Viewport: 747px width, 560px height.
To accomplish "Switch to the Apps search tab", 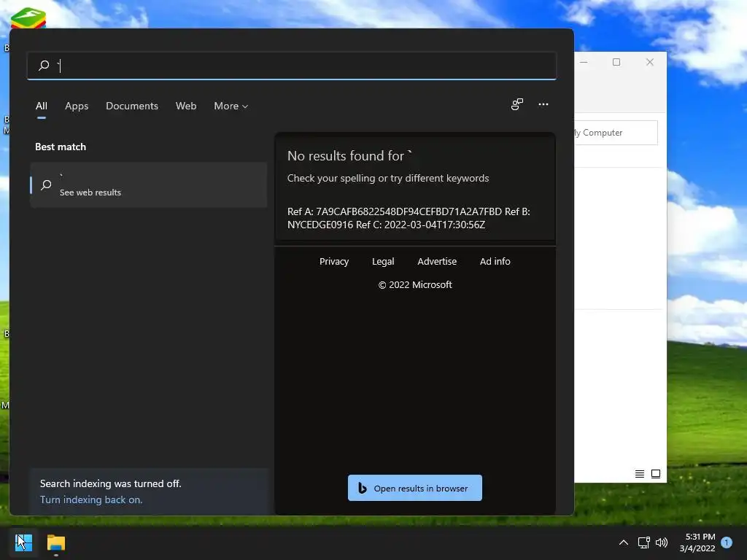I will click(77, 106).
